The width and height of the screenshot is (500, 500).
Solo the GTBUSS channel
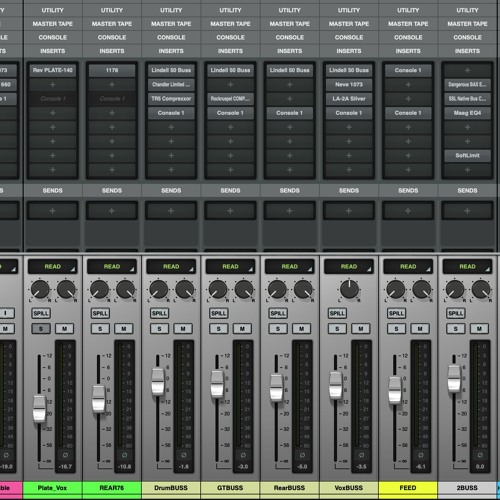coord(219,329)
